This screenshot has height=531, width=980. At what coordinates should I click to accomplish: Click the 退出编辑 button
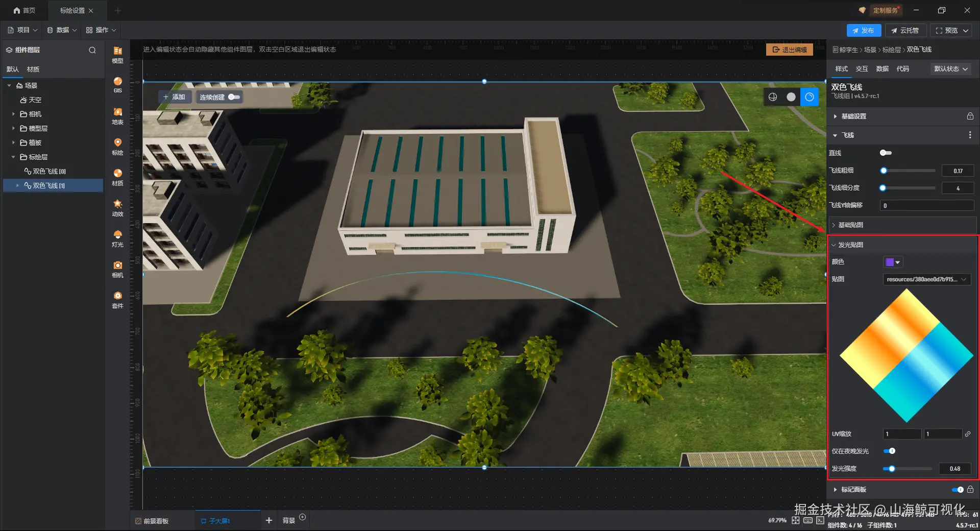point(790,50)
